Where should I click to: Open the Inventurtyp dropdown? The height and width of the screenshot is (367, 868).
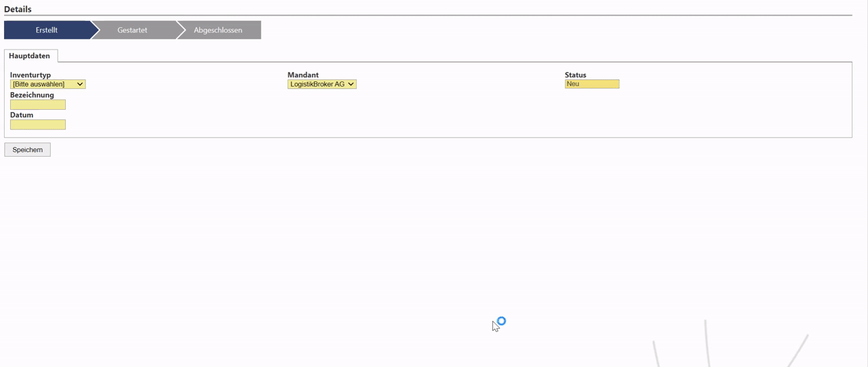[x=47, y=84]
